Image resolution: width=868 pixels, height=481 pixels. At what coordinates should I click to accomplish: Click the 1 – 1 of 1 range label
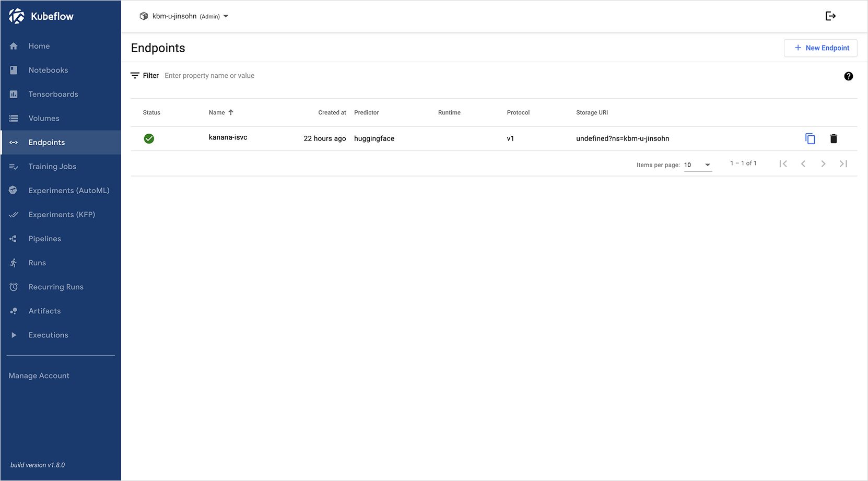(743, 163)
